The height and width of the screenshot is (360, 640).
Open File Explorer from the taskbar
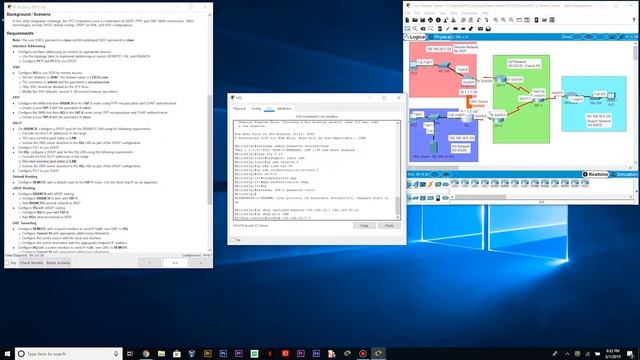click(x=161, y=353)
